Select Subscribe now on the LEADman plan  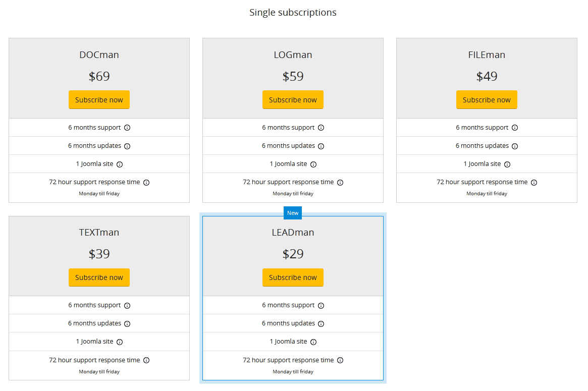click(x=293, y=277)
